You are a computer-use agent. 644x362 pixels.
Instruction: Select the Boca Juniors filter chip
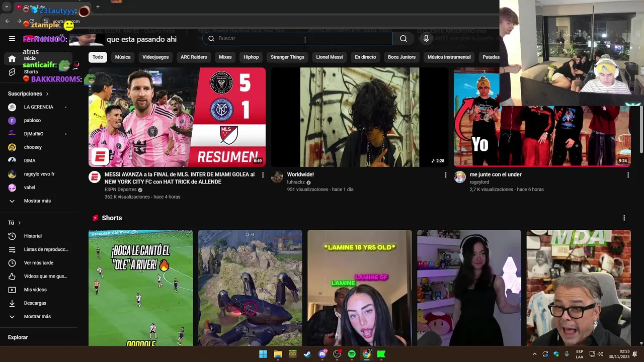[401, 57]
